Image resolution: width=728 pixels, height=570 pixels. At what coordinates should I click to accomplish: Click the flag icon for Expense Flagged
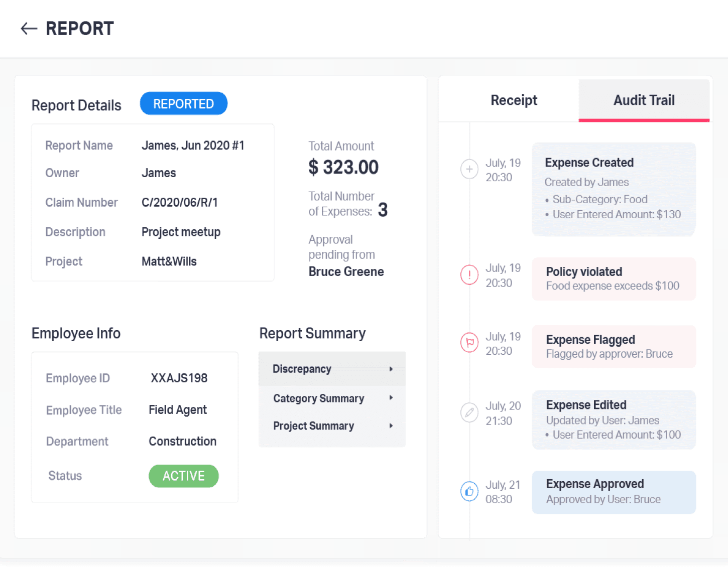click(x=469, y=343)
